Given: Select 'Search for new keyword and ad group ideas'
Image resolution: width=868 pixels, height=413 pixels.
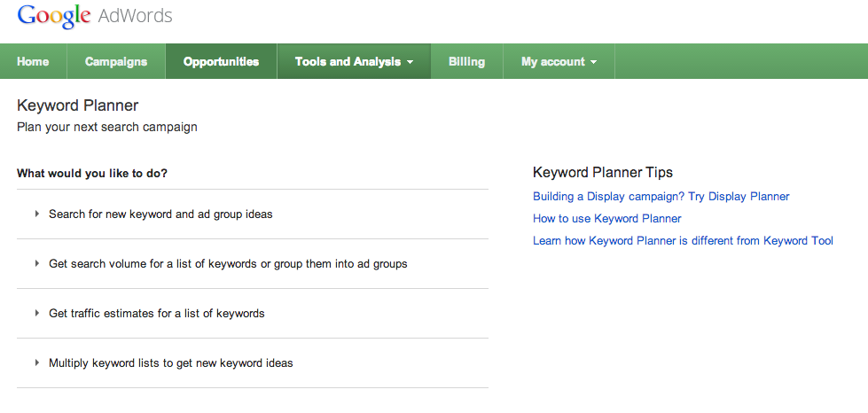Looking at the screenshot, I should click(x=160, y=214).
